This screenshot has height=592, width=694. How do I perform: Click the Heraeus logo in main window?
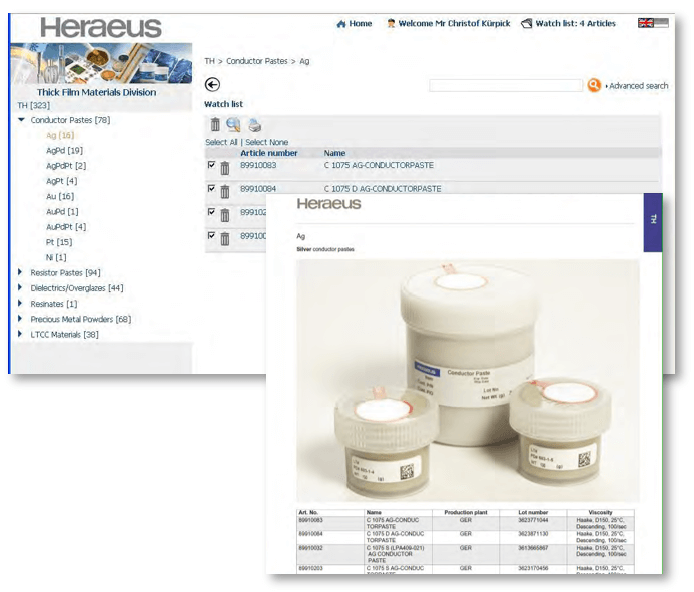coord(101,27)
